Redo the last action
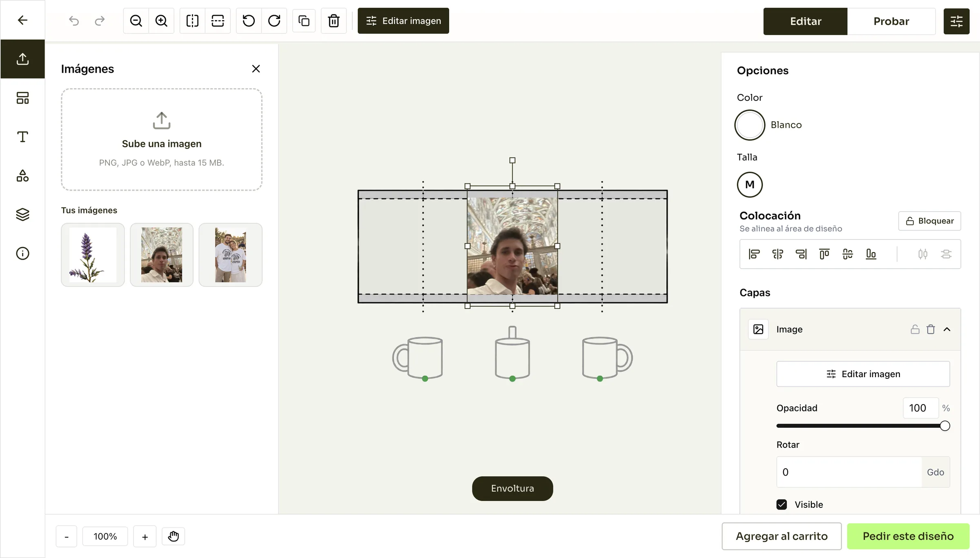Viewport: 980px width, 558px height. pos(100,20)
